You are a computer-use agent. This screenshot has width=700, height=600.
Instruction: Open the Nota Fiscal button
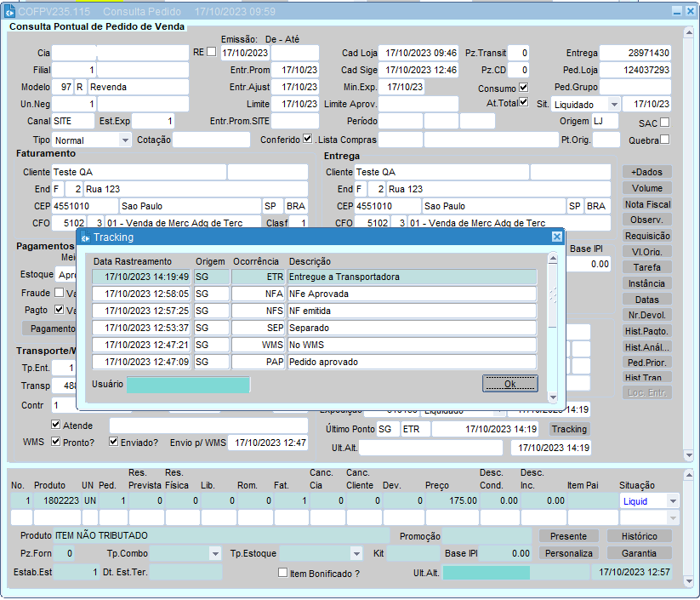pyautogui.click(x=646, y=204)
